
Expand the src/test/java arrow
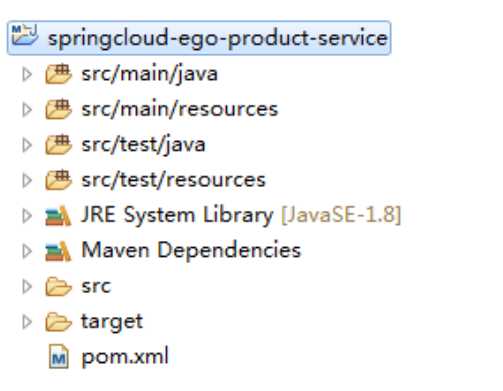[27, 145]
